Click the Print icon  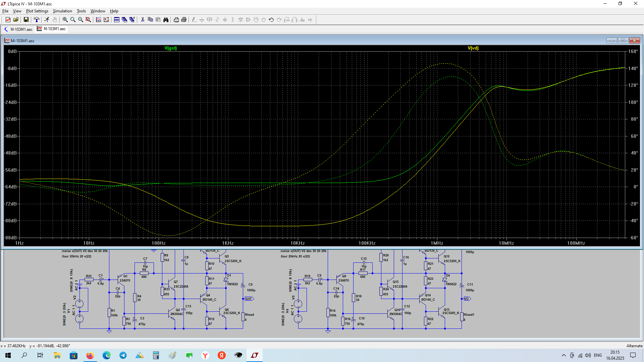click(184, 20)
